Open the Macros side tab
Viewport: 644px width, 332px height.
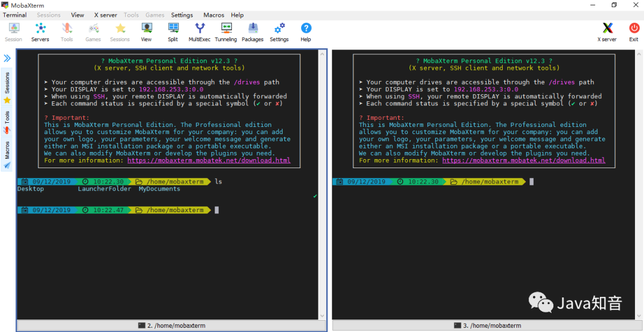coord(7,155)
